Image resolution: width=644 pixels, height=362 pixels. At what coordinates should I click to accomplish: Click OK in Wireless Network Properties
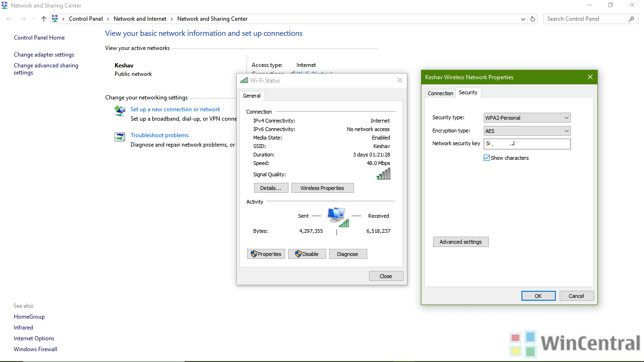(538, 296)
